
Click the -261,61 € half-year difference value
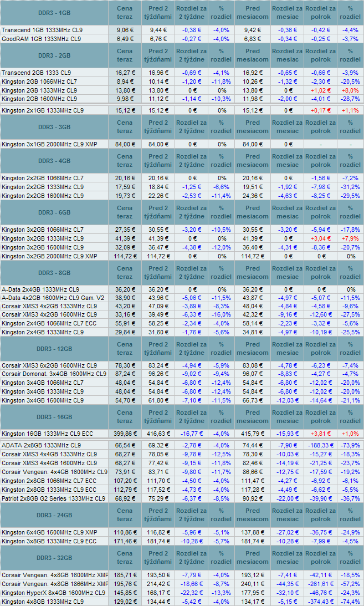click(321, 584)
